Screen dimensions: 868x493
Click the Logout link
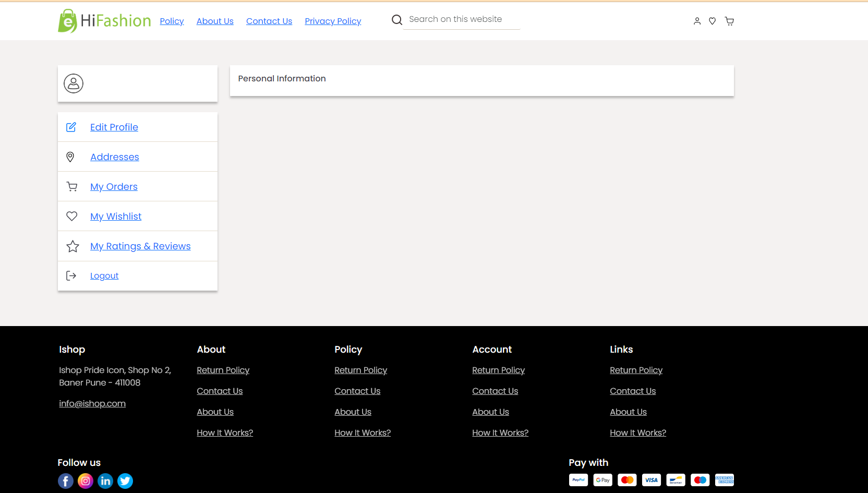(x=104, y=275)
